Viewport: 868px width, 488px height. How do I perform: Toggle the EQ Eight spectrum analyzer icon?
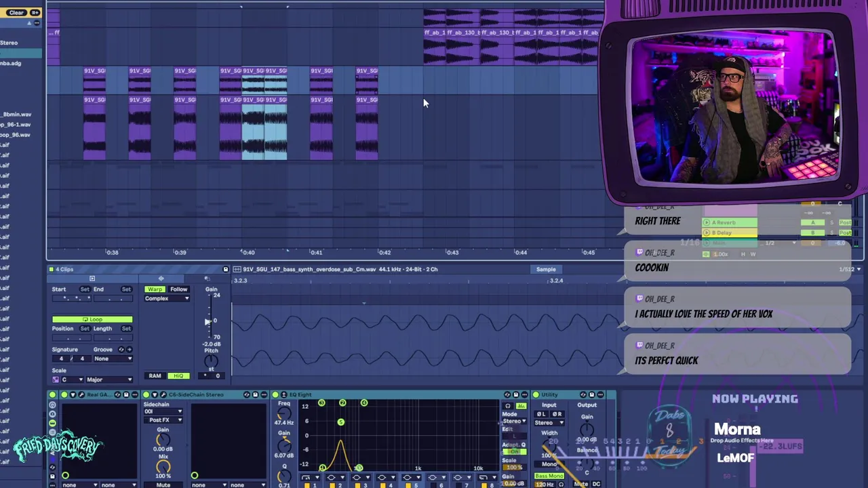(521, 406)
